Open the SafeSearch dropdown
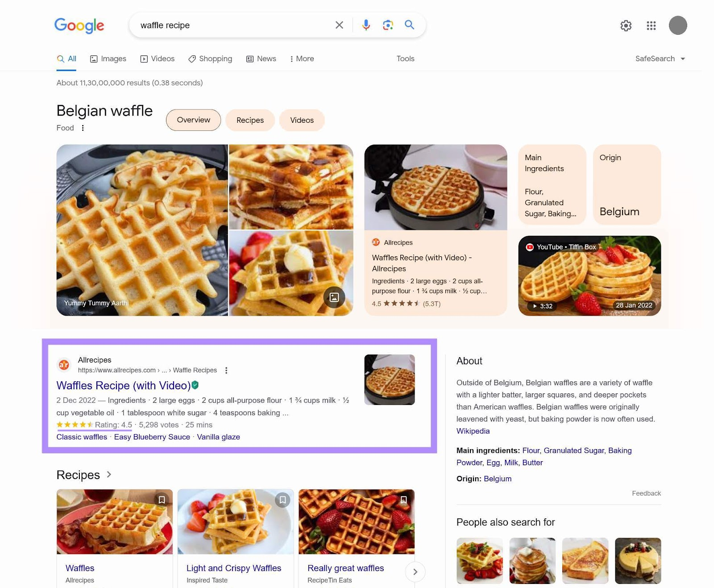714x588 pixels. (x=660, y=58)
